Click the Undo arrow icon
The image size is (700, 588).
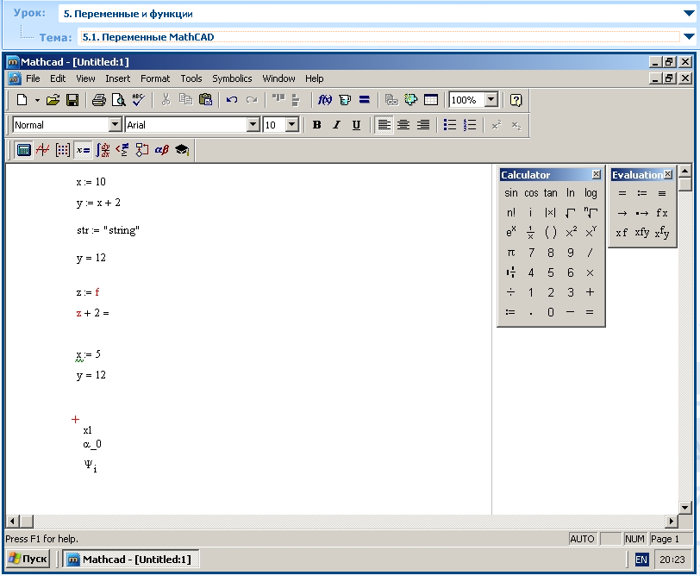click(232, 100)
